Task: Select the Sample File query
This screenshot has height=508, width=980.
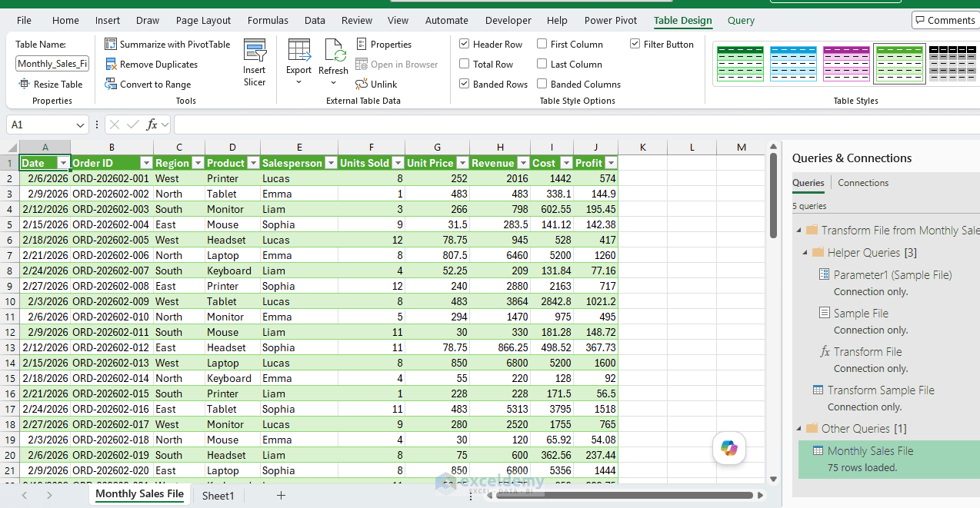Action: coord(861,314)
